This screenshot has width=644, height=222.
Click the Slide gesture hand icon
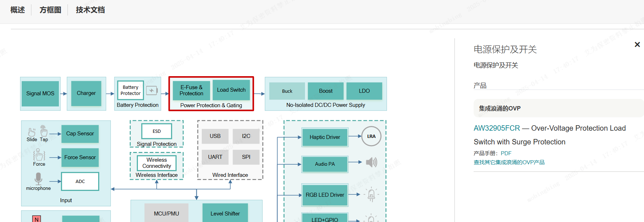click(32, 132)
